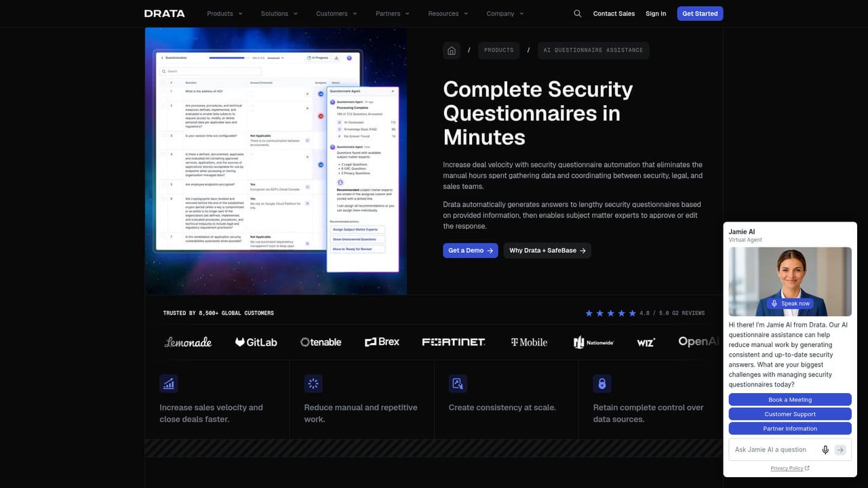Click the Wiz customer logo

(x=646, y=342)
